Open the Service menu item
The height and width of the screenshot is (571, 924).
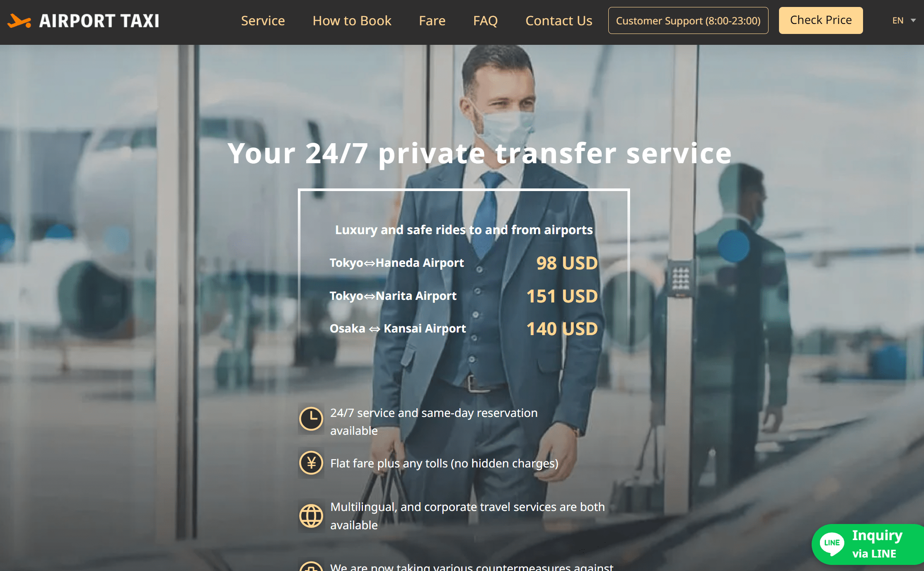coord(262,20)
